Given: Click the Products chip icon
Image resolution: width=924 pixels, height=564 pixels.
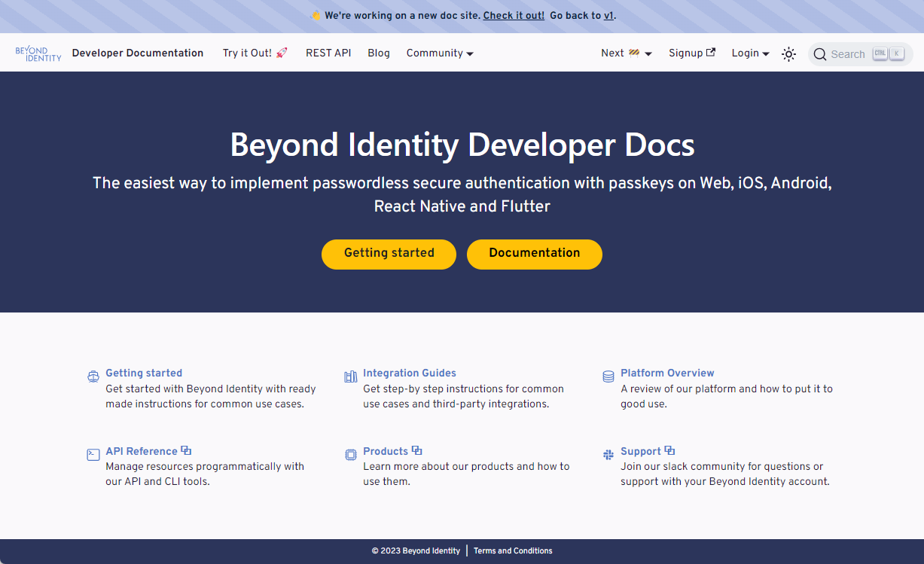Looking at the screenshot, I should (x=351, y=454).
